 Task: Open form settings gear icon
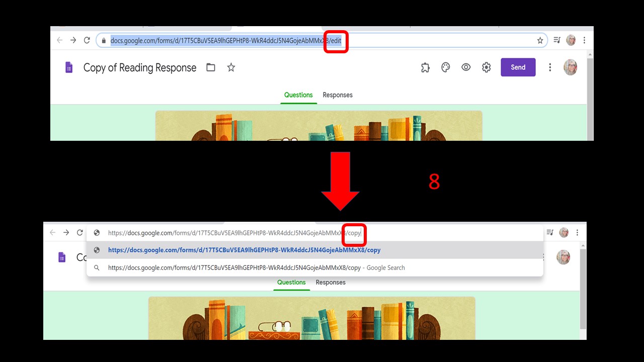[x=486, y=67]
